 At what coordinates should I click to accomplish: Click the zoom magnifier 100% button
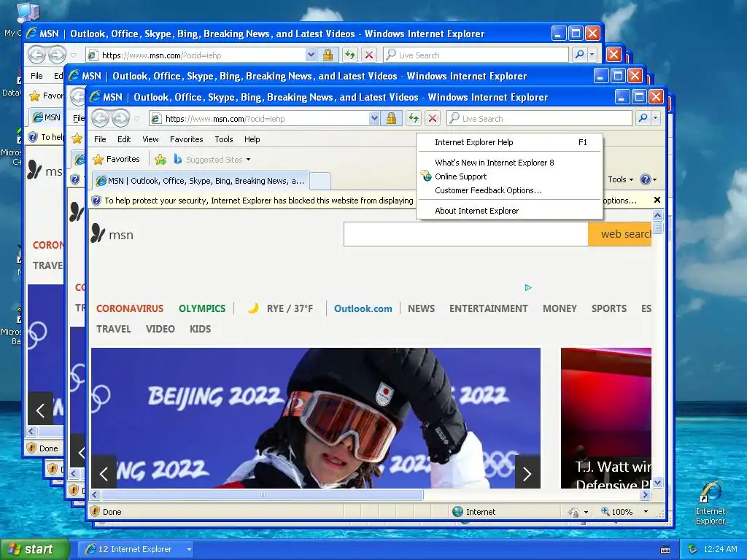coord(616,511)
